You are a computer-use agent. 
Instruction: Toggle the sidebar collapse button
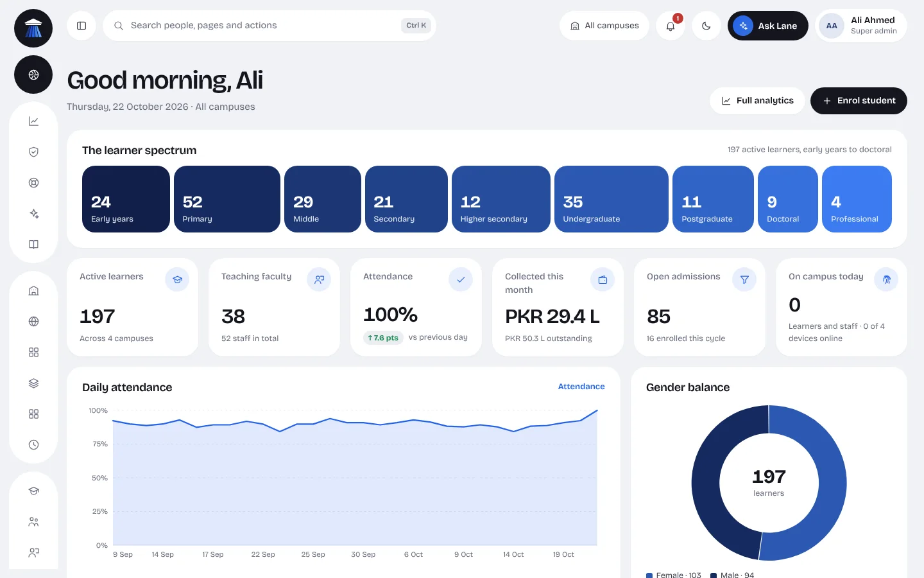point(81,26)
